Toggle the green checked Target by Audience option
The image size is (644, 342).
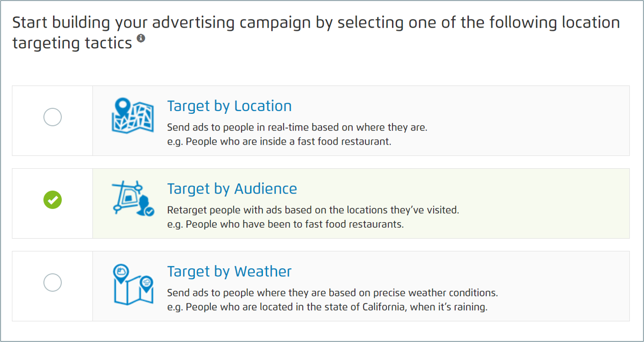tap(53, 200)
